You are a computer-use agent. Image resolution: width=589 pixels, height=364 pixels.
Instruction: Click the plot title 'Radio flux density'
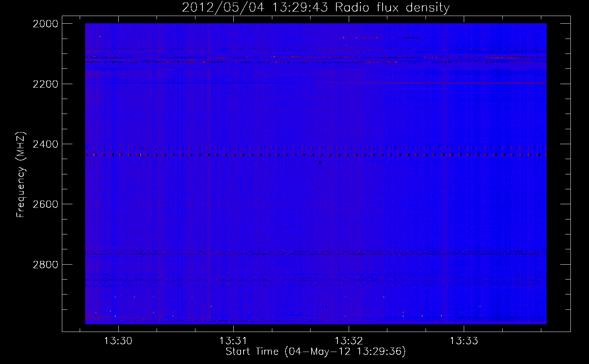pyautogui.click(x=392, y=7)
